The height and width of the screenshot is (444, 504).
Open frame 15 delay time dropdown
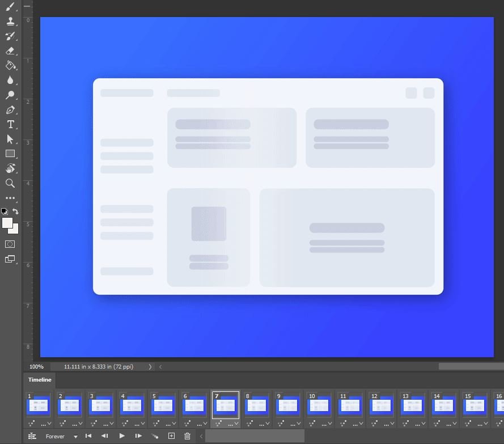pyautogui.click(x=482, y=424)
